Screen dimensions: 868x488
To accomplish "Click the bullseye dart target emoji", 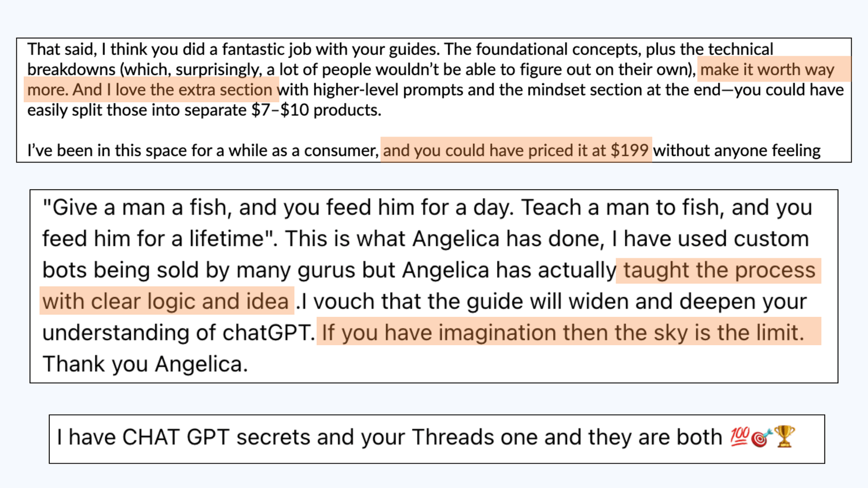I will [x=761, y=438].
